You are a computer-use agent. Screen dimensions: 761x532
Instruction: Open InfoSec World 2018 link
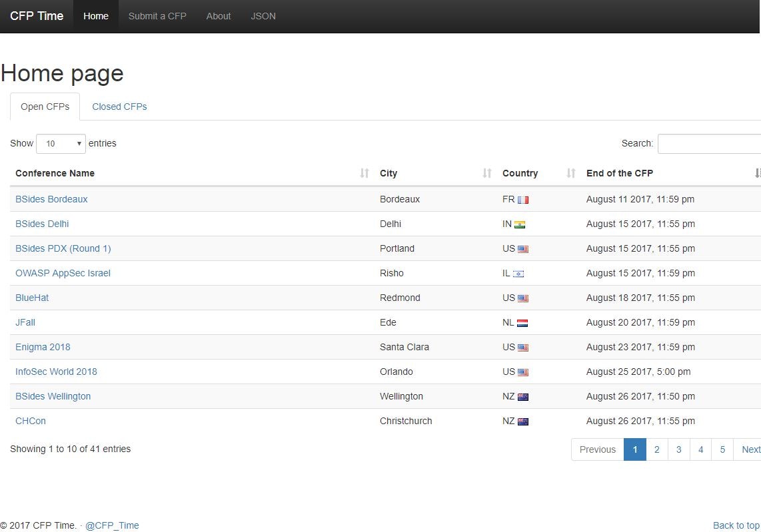pos(56,372)
